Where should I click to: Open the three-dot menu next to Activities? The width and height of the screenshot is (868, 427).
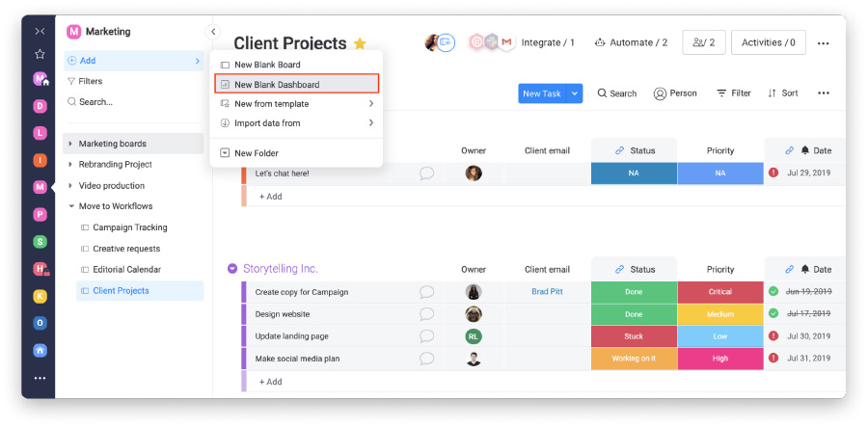pyautogui.click(x=823, y=43)
